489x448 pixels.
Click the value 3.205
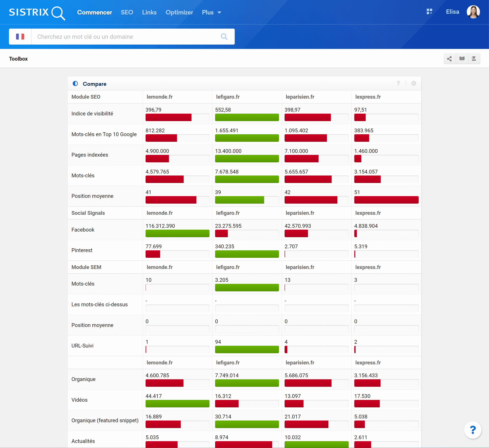click(x=222, y=280)
